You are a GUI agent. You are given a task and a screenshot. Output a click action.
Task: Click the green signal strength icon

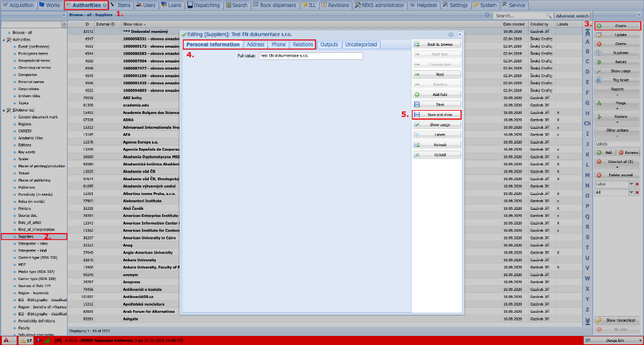47,340
